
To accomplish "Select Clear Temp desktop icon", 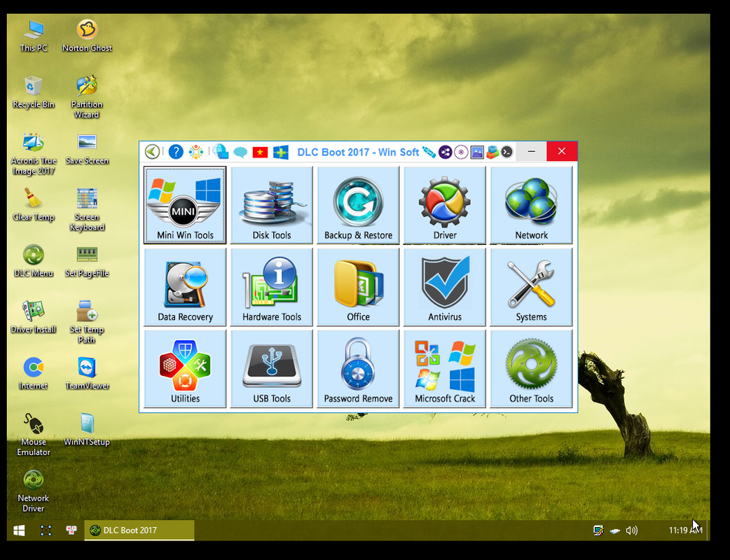I will (x=34, y=204).
